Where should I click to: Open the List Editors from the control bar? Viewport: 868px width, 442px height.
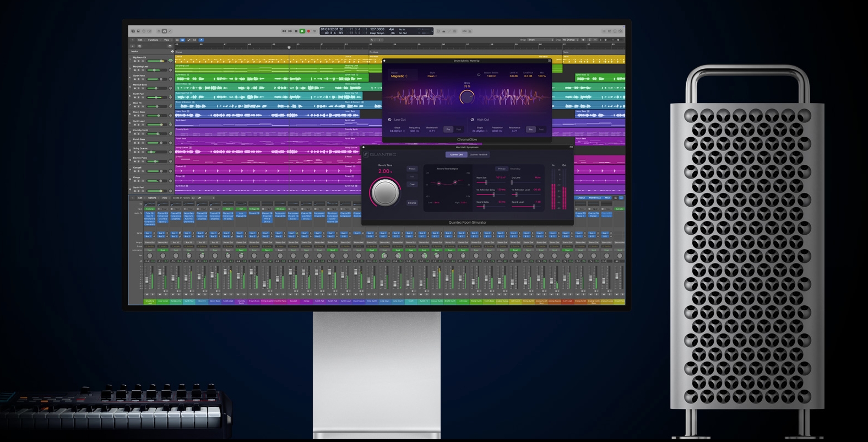tap(604, 31)
